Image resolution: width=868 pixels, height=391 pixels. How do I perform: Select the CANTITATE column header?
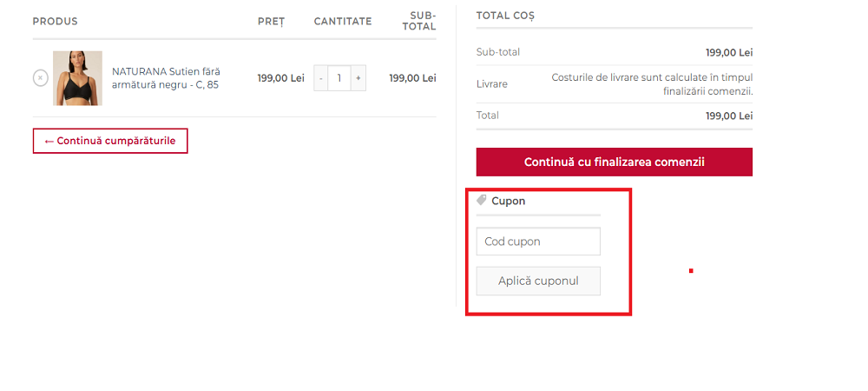click(342, 21)
